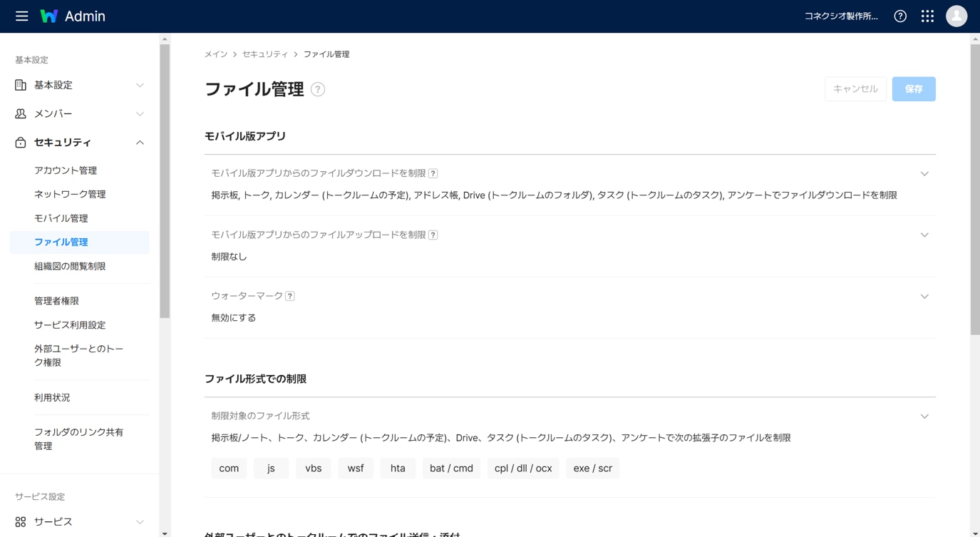Click help icon beside ファイルアップロードを制限
The height and width of the screenshot is (537, 980).
[x=433, y=235]
